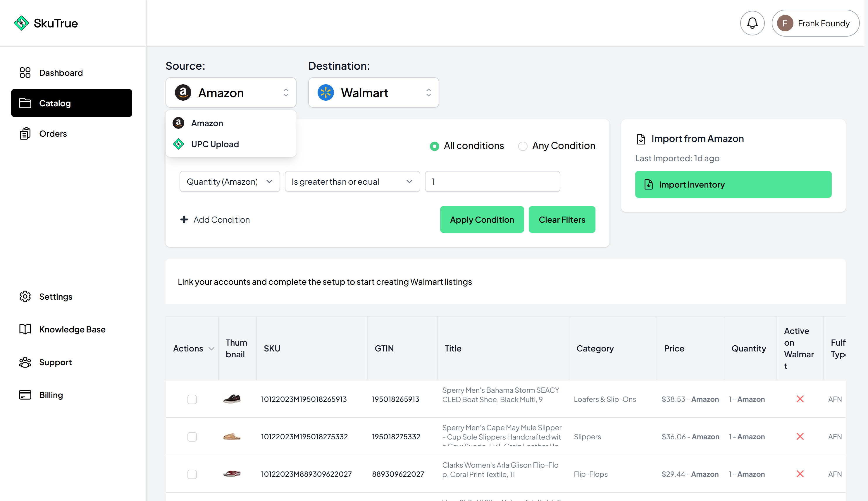Click the condition value input field
The width and height of the screenshot is (868, 501).
pyautogui.click(x=492, y=182)
